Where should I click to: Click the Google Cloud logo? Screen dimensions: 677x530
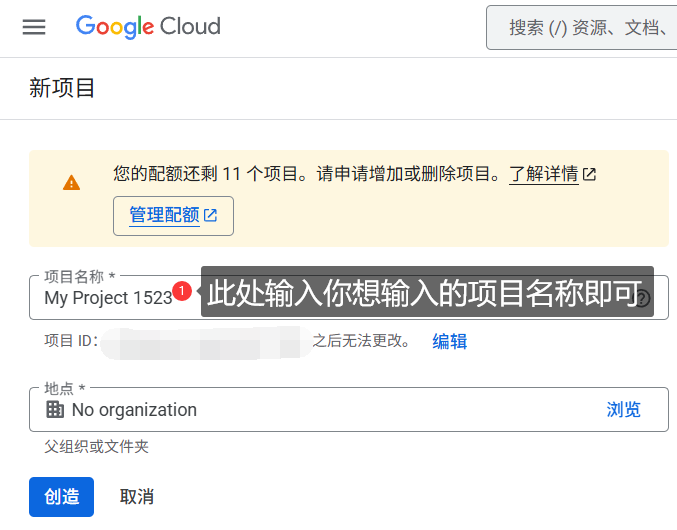pyautogui.click(x=148, y=27)
